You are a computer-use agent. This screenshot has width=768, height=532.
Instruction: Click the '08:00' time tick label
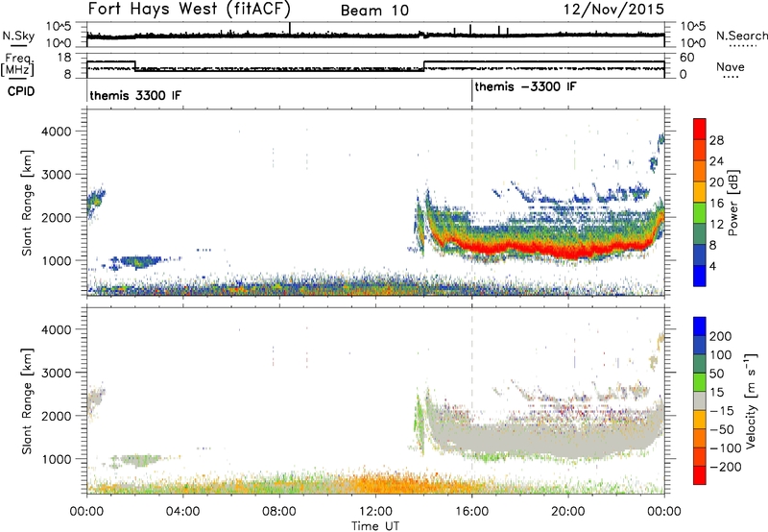(x=279, y=512)
